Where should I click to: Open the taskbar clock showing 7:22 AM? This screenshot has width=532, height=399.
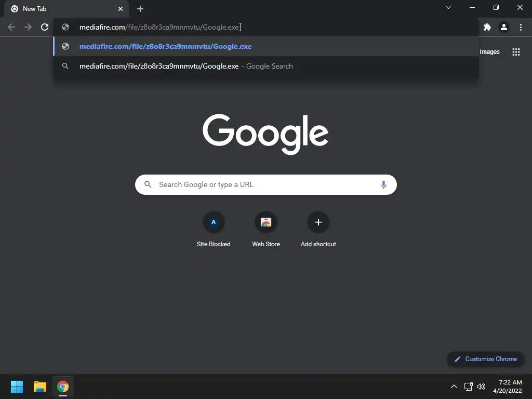tap(507, 387)
